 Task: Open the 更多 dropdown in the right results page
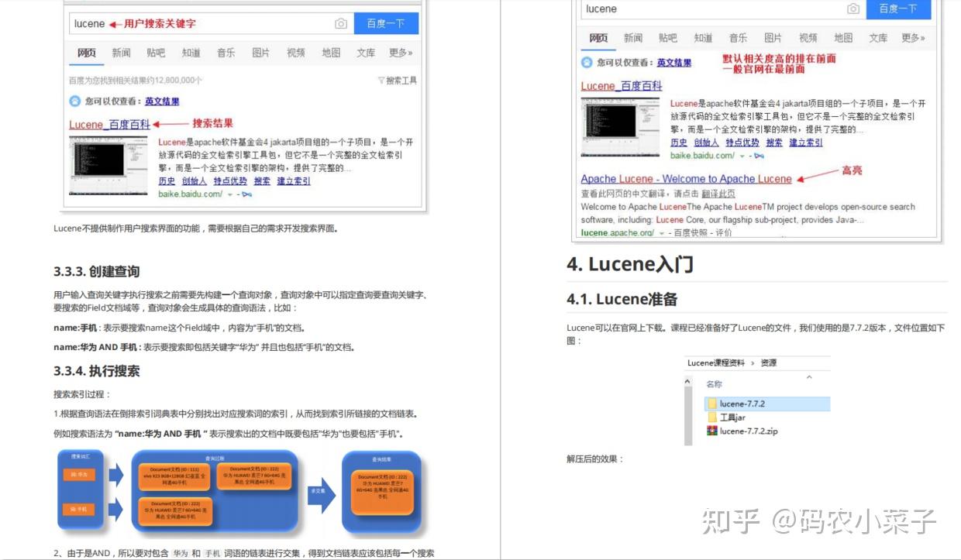coord(911,38)
